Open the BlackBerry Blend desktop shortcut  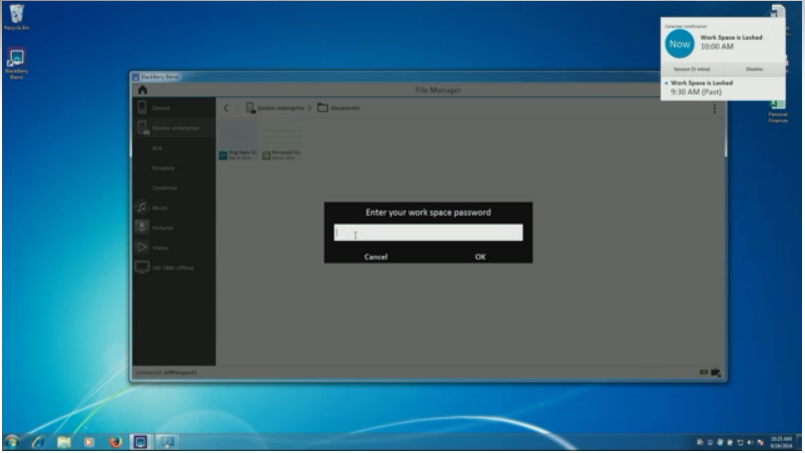click(x=16, y=60)
